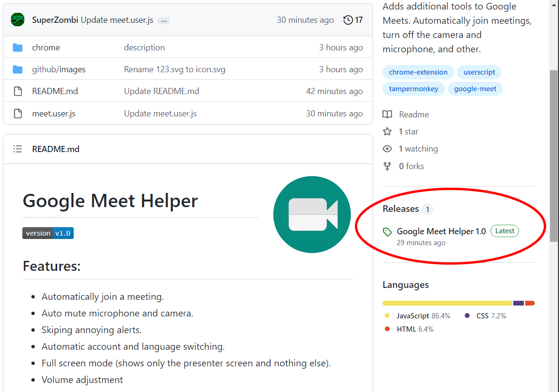The width and height of the screenshot is (559, 392).
Task: Open the chrome-extension topic tag
Action: pyautogui.click(x=418, y=72)
